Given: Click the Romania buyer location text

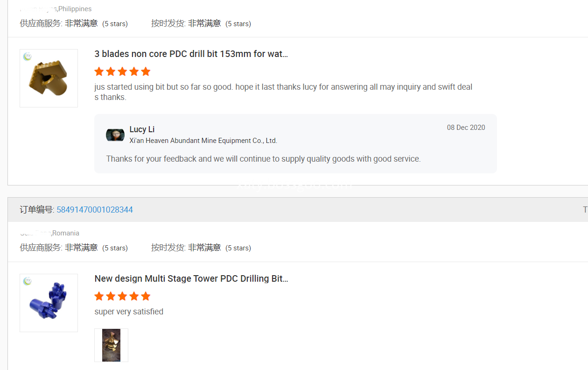Looking at the screenshot, I should click(x=66, y=233).
